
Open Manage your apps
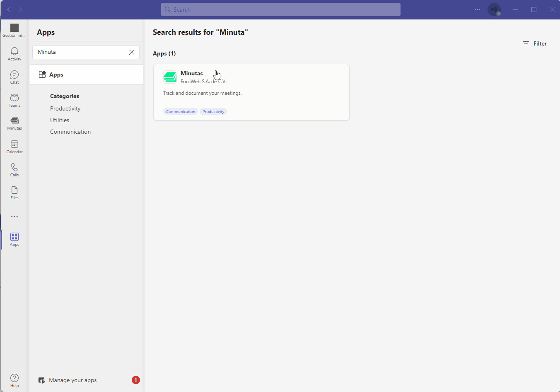point(73,380)
